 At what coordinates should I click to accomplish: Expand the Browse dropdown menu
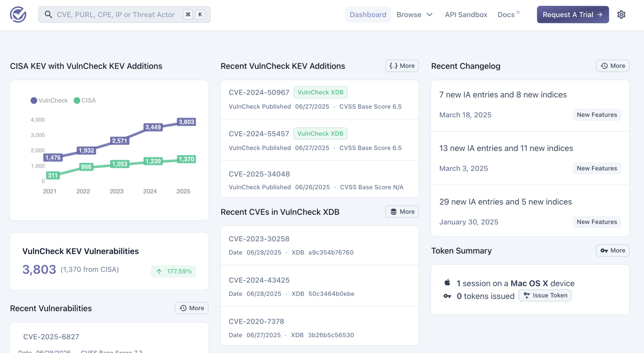[x=414, y=14]
